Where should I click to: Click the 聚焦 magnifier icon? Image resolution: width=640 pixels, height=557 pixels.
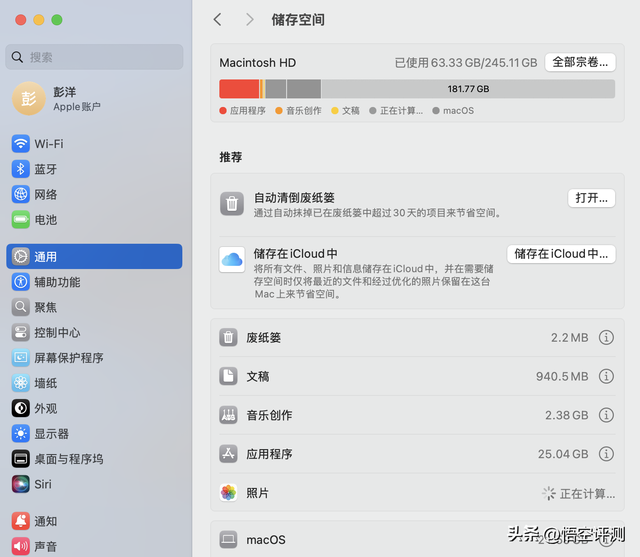20,307
